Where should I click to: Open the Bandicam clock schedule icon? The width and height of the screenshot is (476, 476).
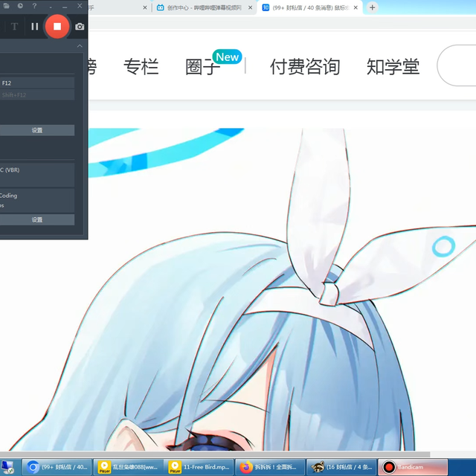pyautogui.click(x=19, y=6)
